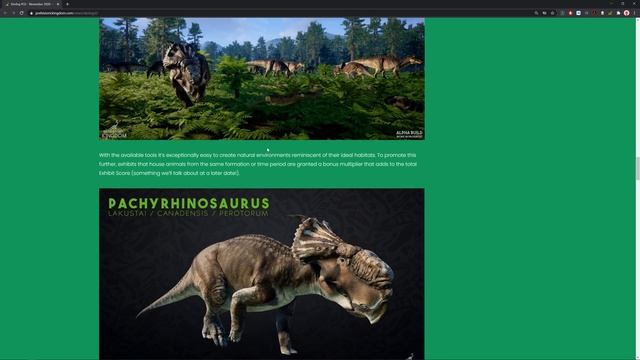Click the Pachyrhinosaurus species showcase image

click(262, 274)
